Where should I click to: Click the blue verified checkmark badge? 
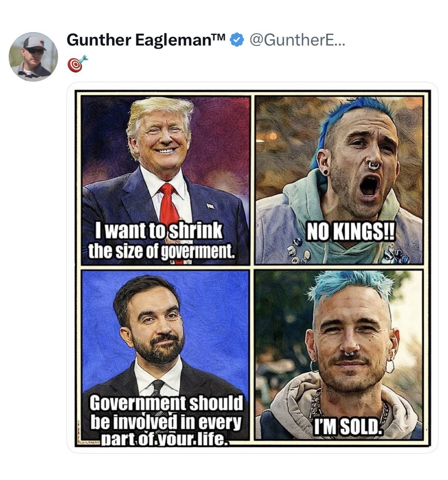point(237,40)
